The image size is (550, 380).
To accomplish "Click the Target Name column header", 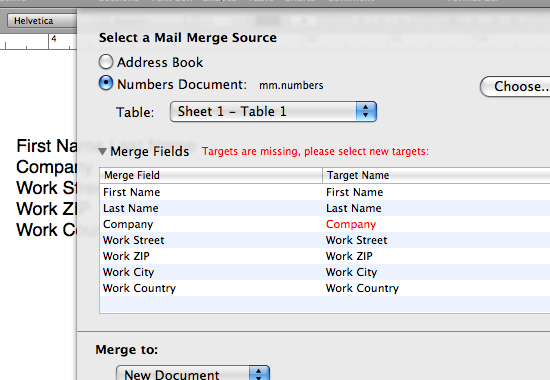I will coord(436,175).
